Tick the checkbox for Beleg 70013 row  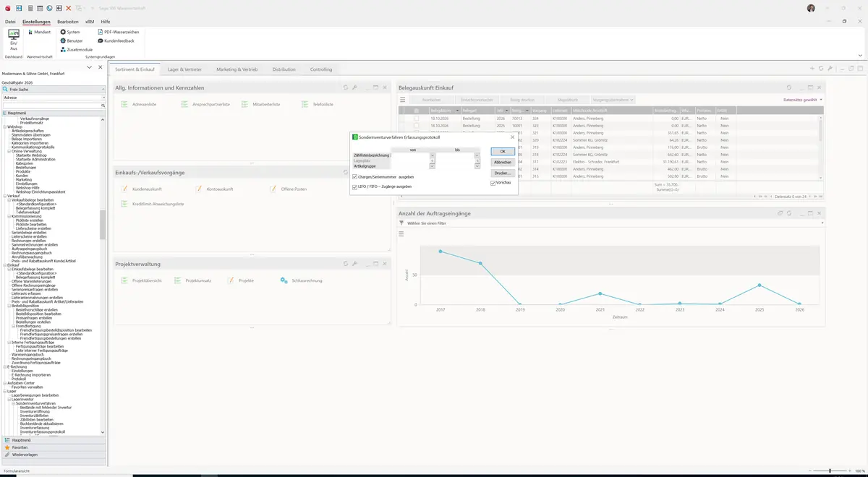click(x=416, y=117)
